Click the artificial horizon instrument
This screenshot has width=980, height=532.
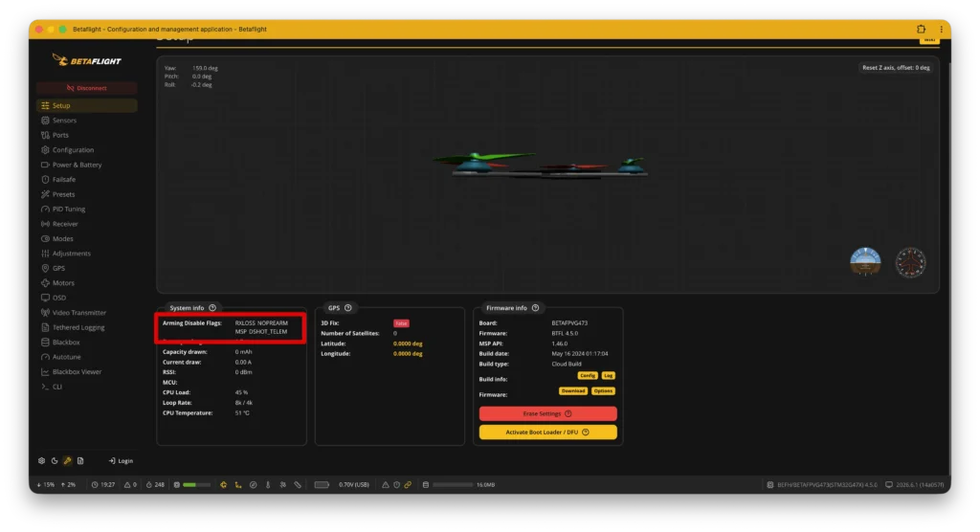click(865, 262)
